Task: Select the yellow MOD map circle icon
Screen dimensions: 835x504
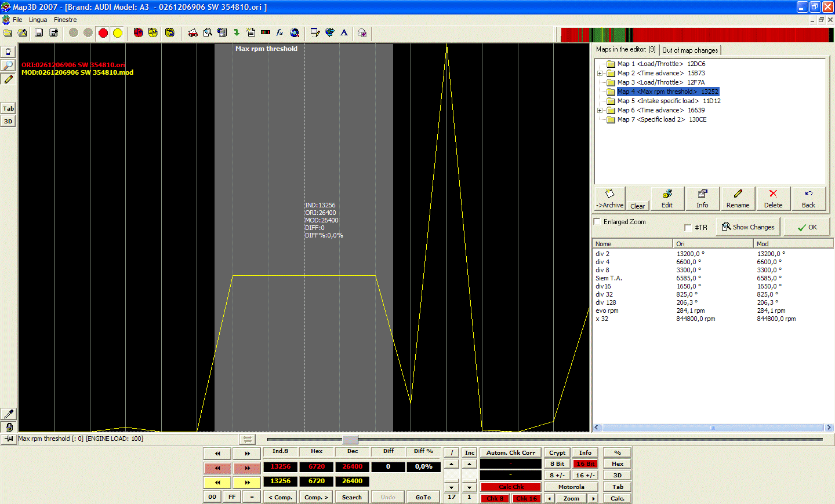Action: click(x=118, y=33)
